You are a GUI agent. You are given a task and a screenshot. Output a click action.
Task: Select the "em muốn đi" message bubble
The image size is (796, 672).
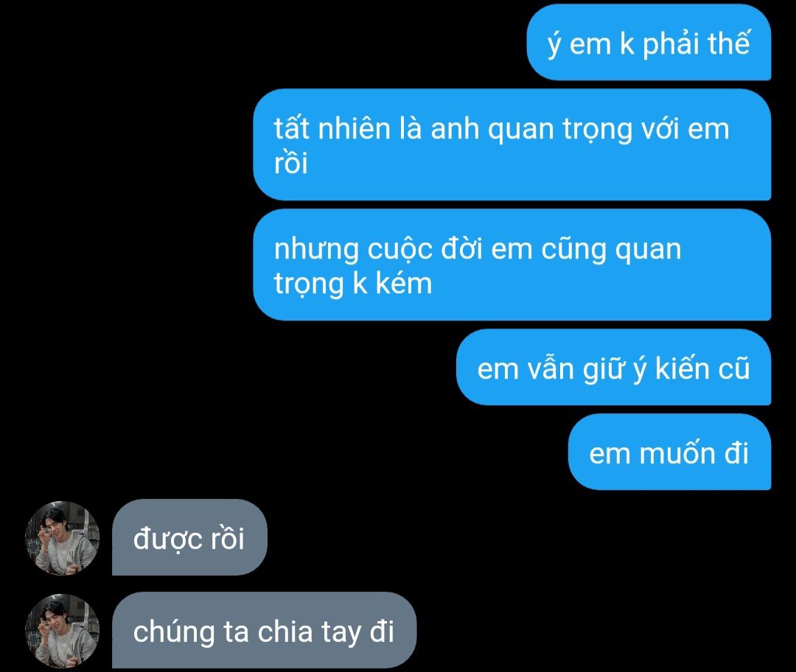(669, 452)
